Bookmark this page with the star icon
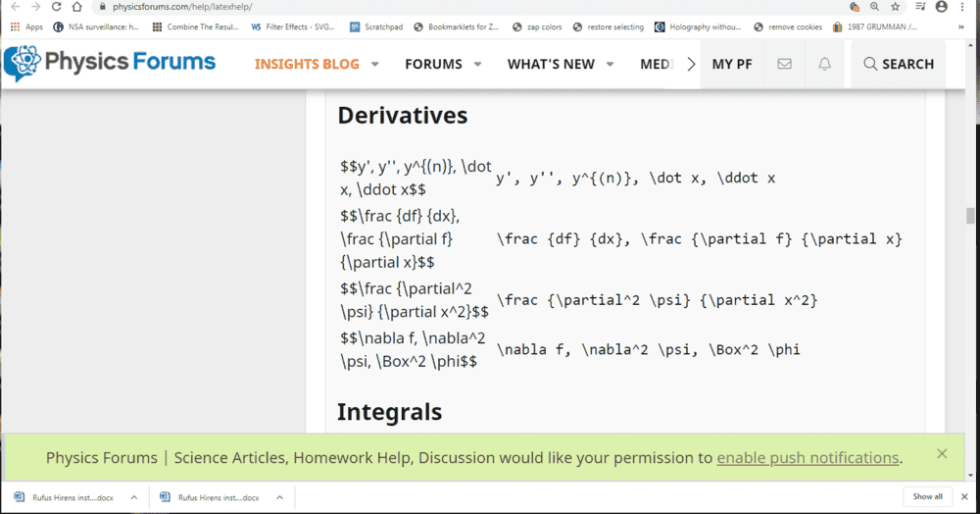This screenshot has height=514, width=980. [895, 7]
